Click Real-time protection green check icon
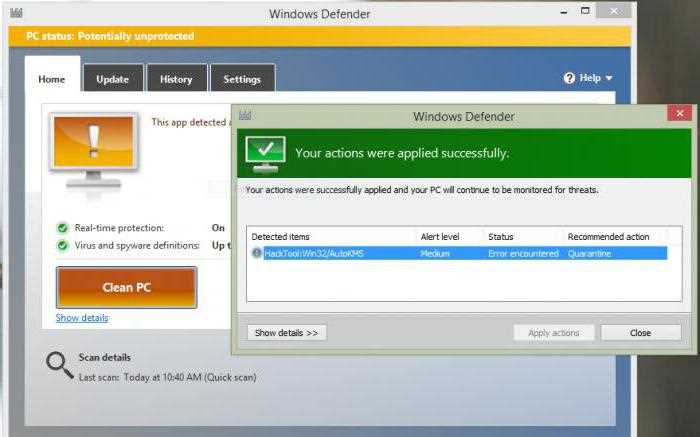Screen dimensions: 700x437 point(62,228)
